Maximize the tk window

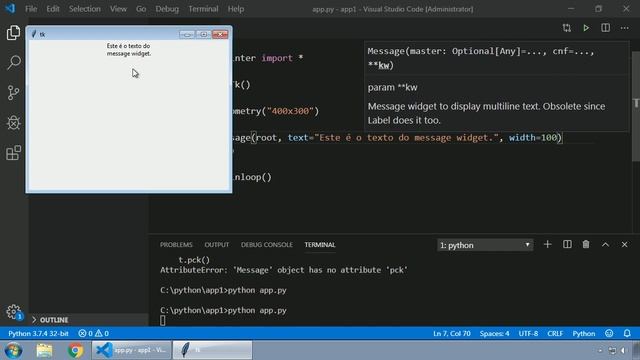coord(203,34)
